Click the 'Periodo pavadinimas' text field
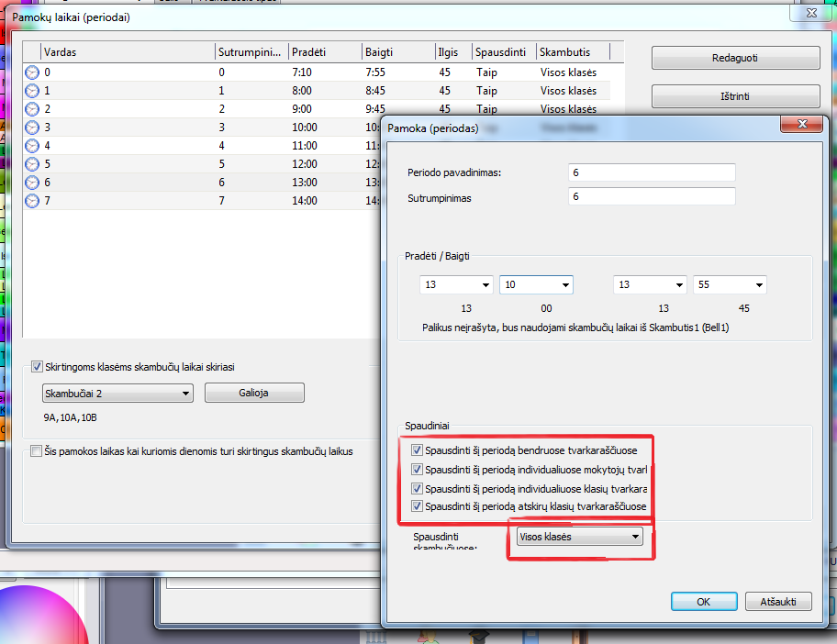 tap(652, 172)
